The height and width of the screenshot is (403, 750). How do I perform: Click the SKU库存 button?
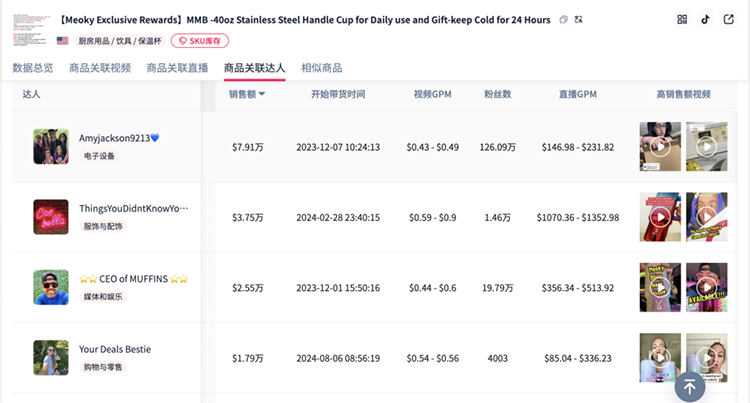(201, 41)
